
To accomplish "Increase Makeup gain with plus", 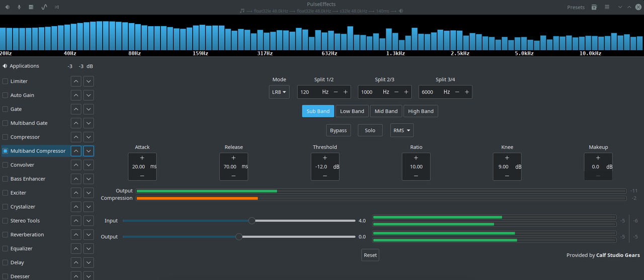I will pos(598,158).
